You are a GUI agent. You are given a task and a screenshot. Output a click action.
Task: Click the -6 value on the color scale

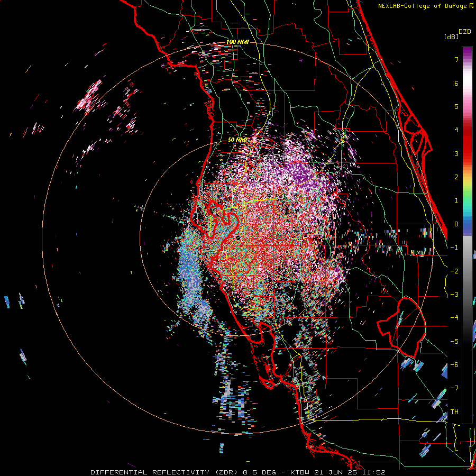tap(454, 365)
